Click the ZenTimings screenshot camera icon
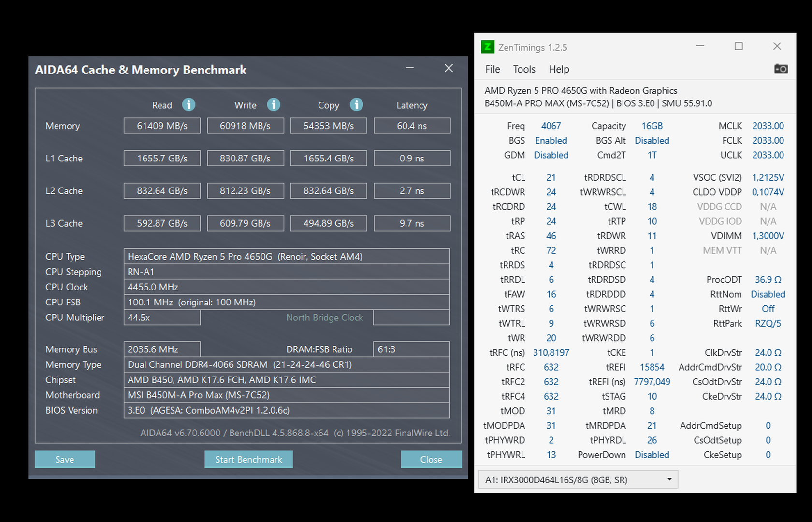Image resolution: width=812 pixels, height=522 pixels. pyautogui.click(x=781, y=69)
